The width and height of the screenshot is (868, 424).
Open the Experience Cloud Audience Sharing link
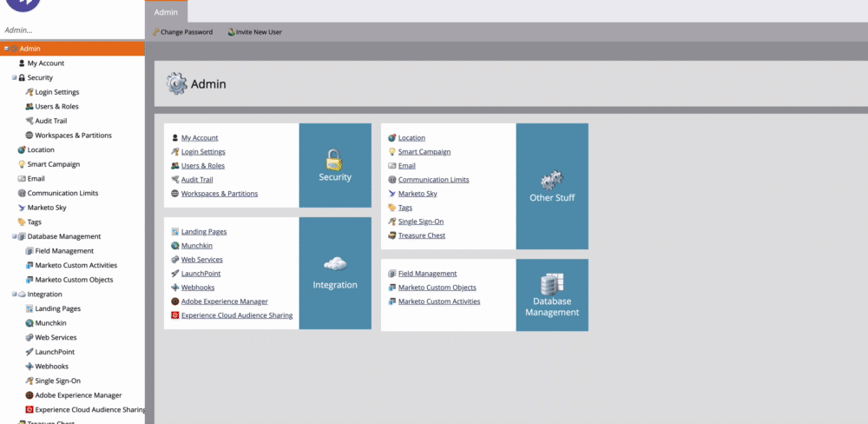(237, 315)
